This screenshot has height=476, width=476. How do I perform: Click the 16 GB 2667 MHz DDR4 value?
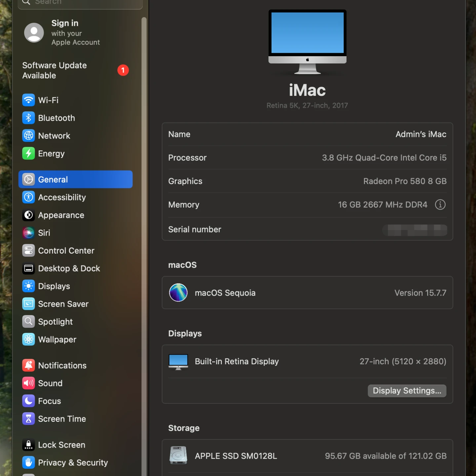pos(382,205)
